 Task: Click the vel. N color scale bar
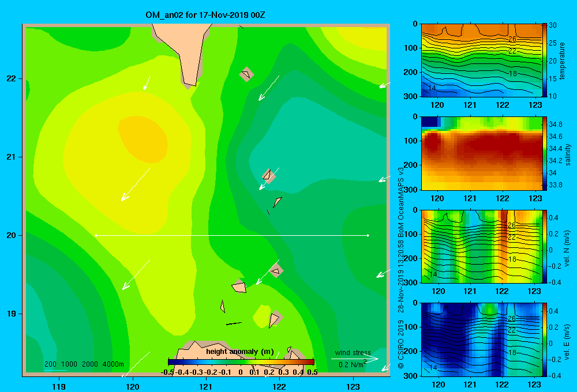pos(545,246)
